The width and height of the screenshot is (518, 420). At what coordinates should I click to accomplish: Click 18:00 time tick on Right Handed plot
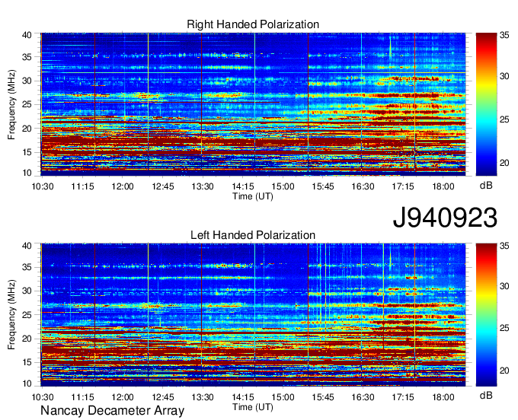pyautogui.click(x=443, y=186)
